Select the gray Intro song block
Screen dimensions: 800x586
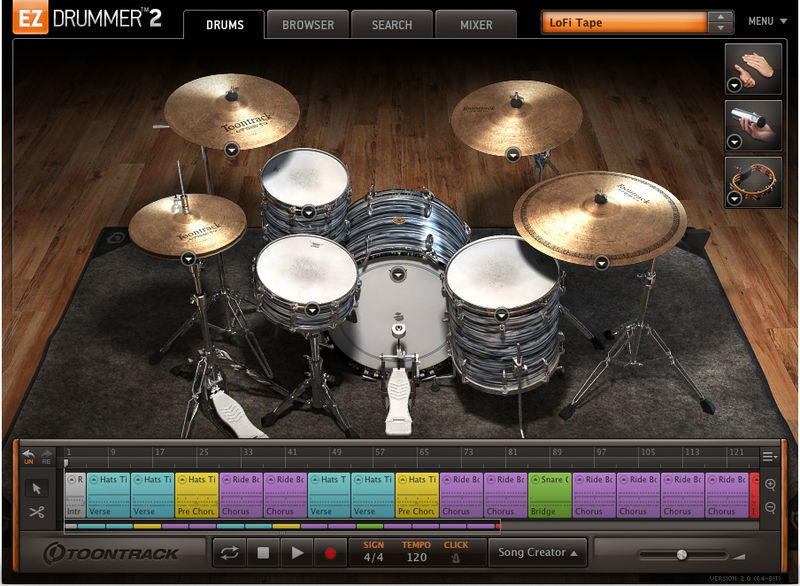click(x=75, y=495)
